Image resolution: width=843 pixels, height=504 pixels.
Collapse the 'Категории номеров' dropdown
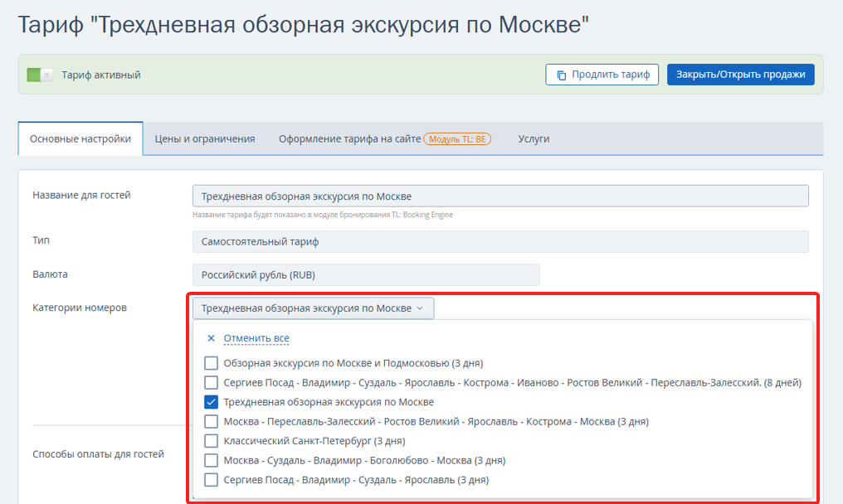[313, 308]
